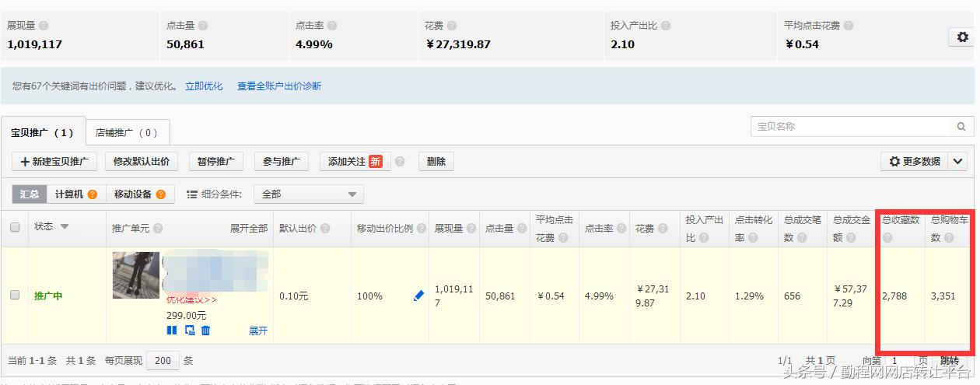Click help icon in 点击转化率 column header
Viewport: 980px width, 385px height.
coord(754,238)
